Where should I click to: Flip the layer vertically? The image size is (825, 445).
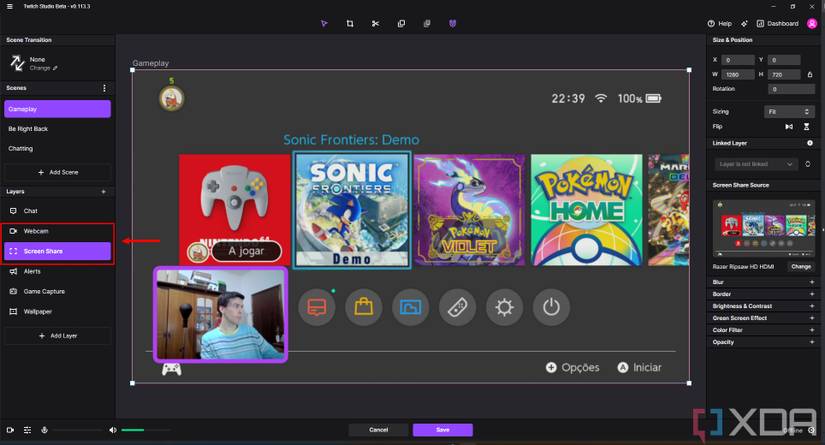coord(807,127)
